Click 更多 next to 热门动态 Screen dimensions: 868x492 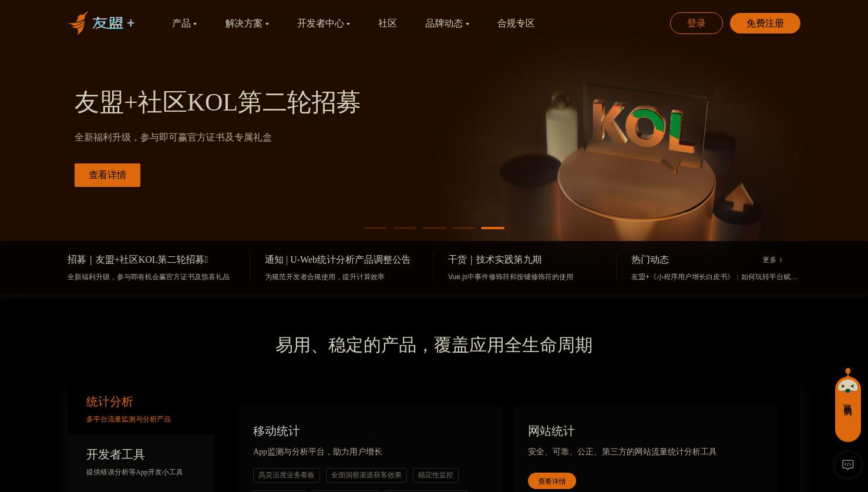pos(772,260)
